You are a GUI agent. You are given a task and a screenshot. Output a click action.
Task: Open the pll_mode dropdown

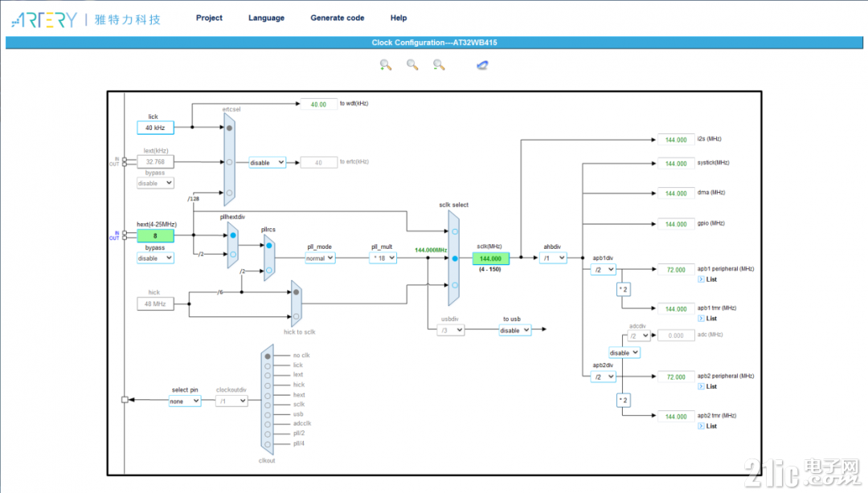coord(320,258)
